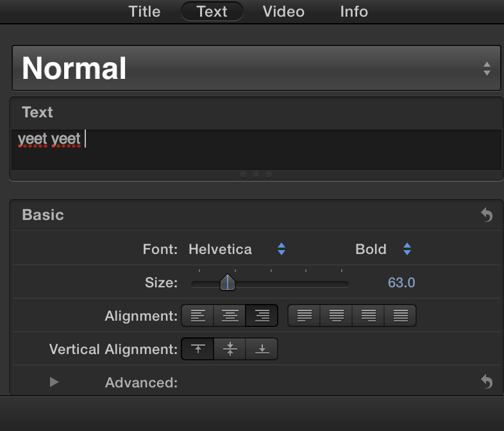Set vertical alignment to middle
Image resolution: width=504 pixels, height=431 pixels.
[x=230, y=350]
